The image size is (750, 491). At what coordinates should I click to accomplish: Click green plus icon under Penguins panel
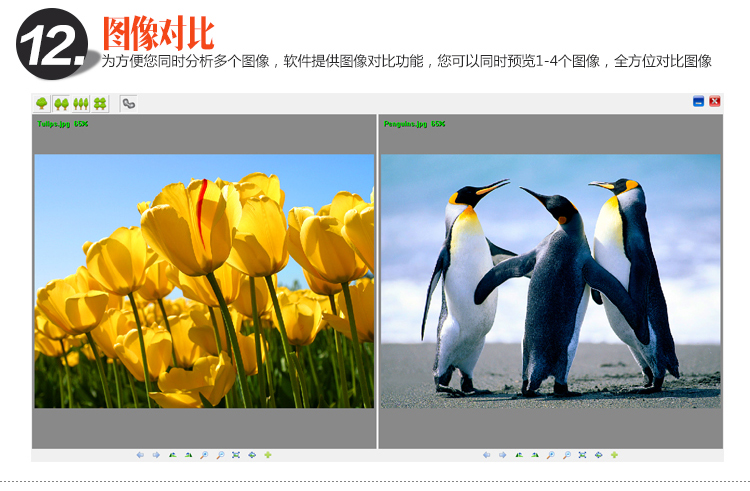(614, 455)
